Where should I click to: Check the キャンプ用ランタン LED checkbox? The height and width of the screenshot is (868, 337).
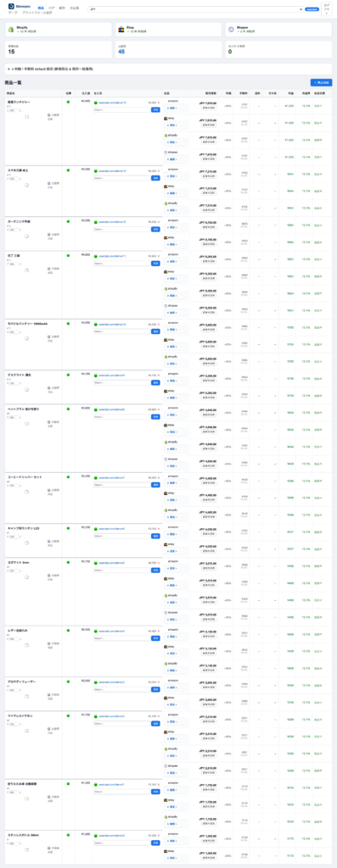click(26, 543)
